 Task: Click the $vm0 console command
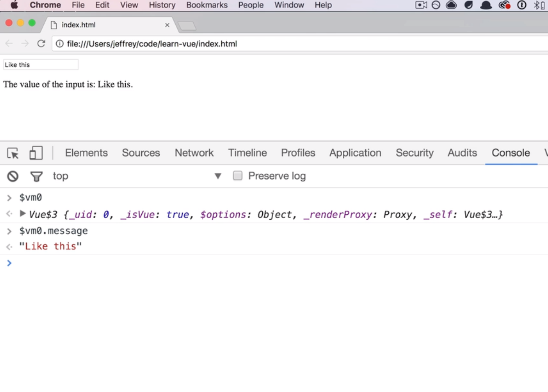(31, 197)
